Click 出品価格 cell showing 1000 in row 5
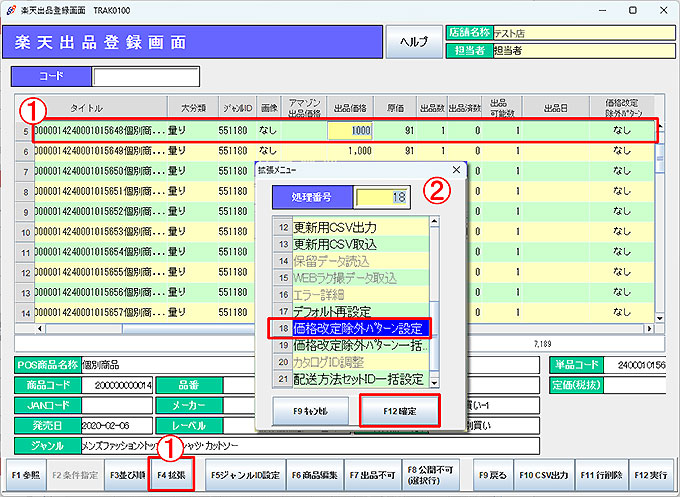 [x=351, y=130]
